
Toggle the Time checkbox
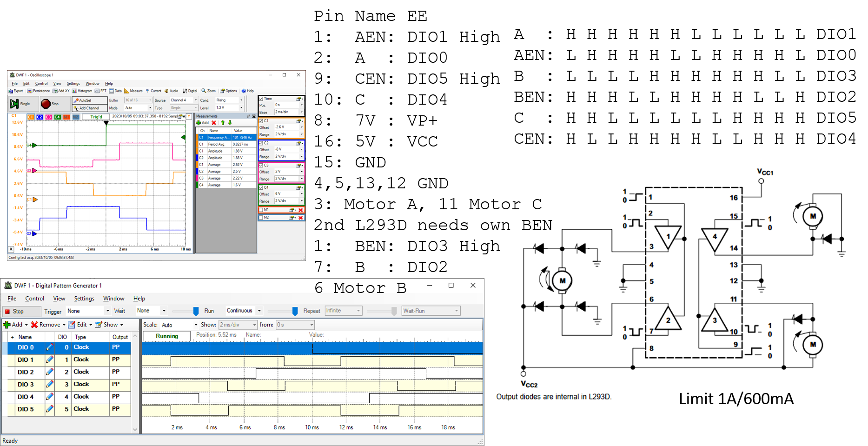coord(261,99)
